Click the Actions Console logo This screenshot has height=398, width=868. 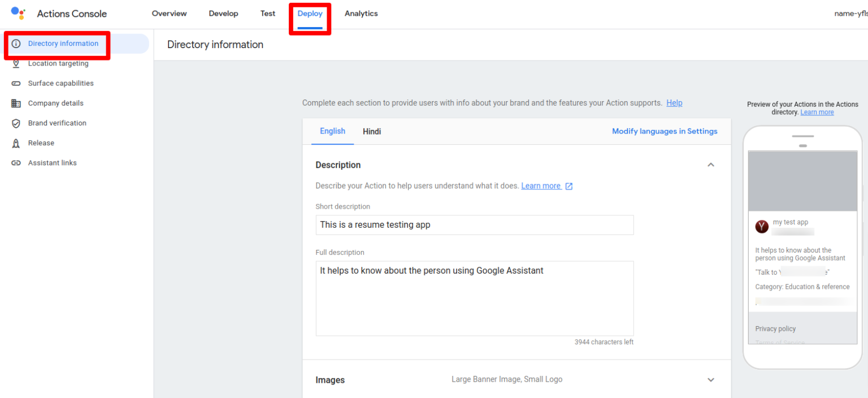pos(18,13)
